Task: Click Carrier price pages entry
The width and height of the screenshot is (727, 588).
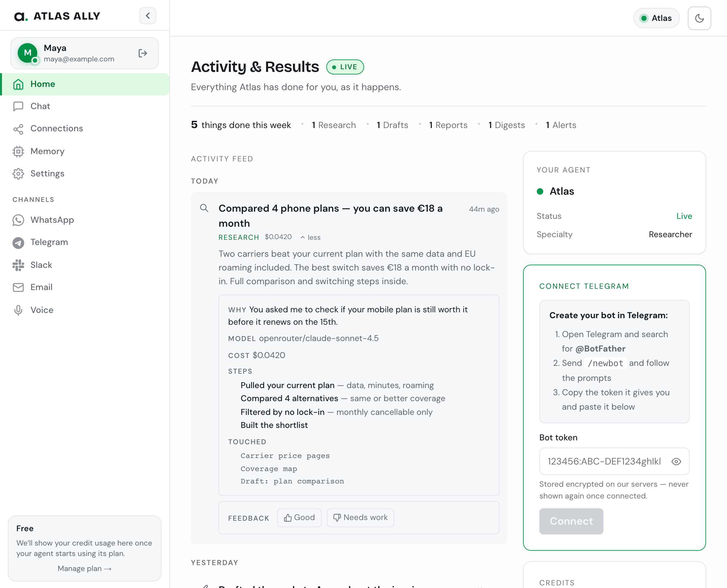Action: click(x=285, y=456)
